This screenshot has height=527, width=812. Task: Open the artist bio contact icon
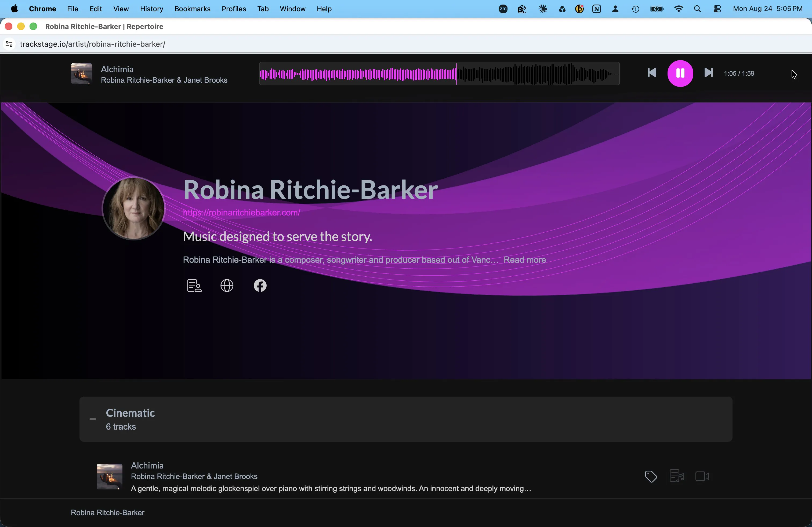(194, 286)
